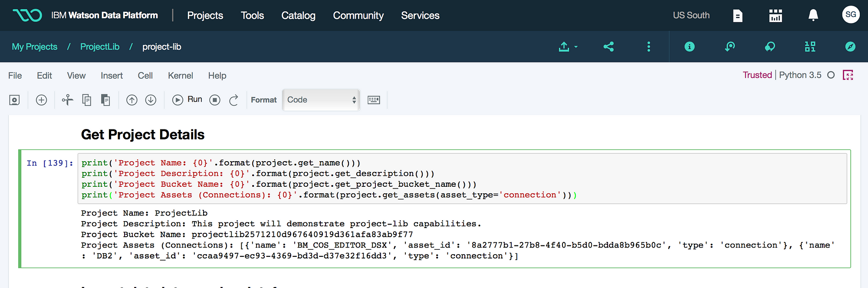Cut the selected cell with scissors
The image size is (868, 288).
tap(67, 100)
